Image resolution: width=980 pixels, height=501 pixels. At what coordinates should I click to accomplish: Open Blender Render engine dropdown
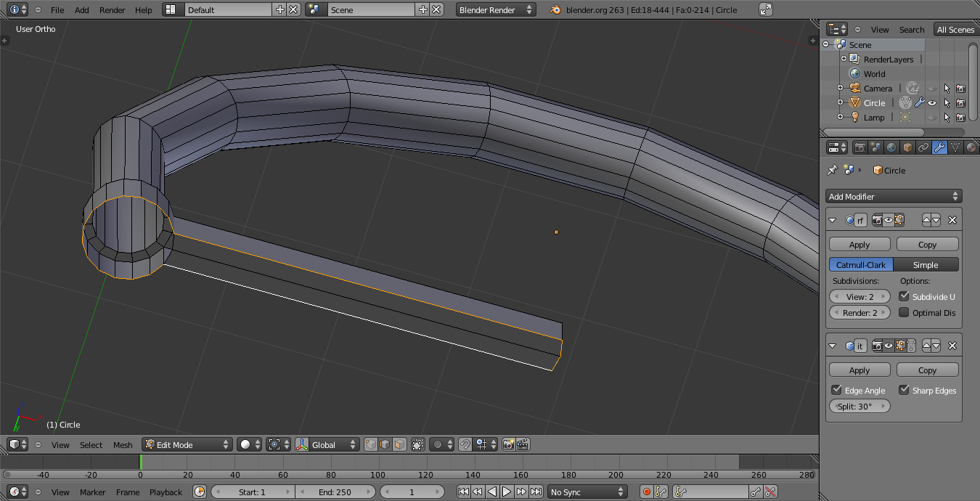[496, 9]
